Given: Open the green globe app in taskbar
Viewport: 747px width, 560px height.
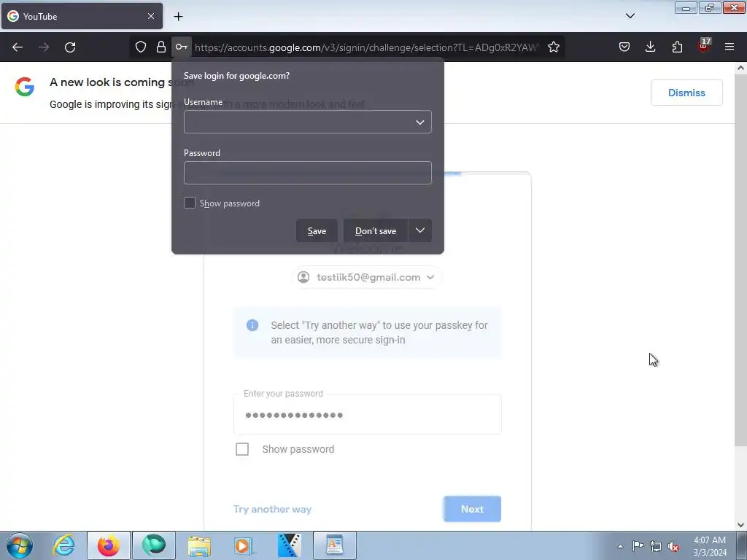Looking at the screenshot, I should (x=153, y=545).
